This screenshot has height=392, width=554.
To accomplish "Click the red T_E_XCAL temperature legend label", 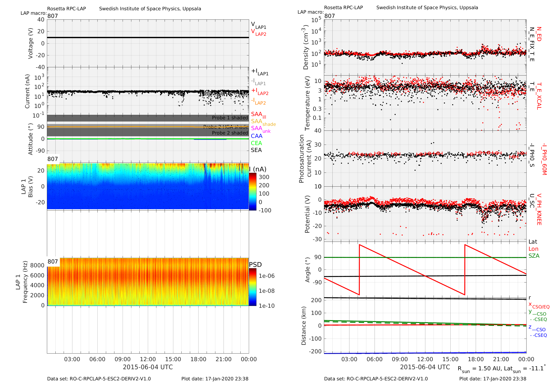I will pyautogui.click(x=539, y=96).
